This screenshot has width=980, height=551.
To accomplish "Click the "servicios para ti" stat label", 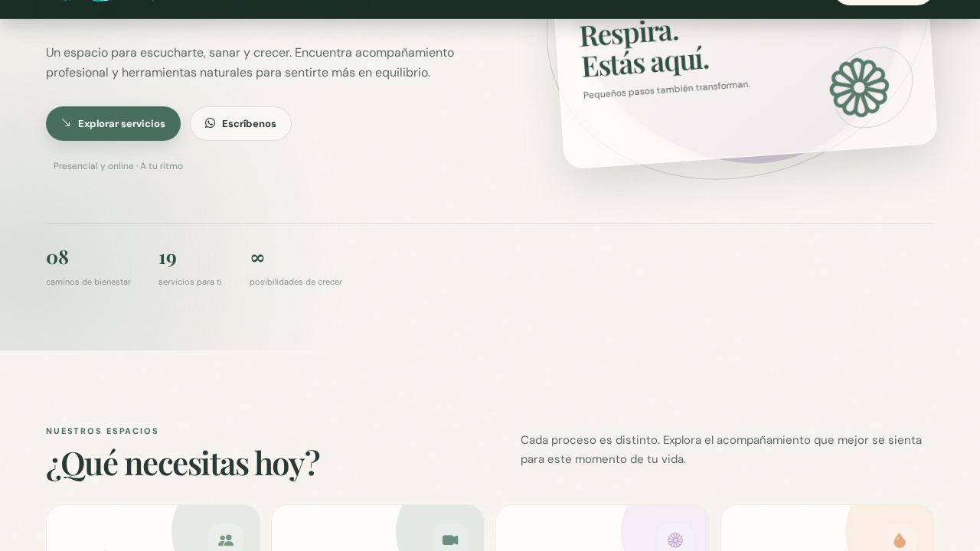I will (190, 282).
